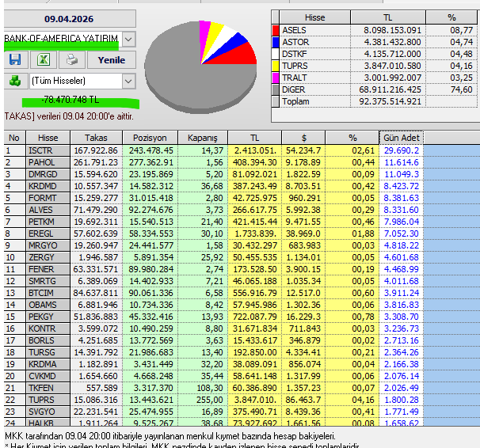
Task: Sort by the Takas column header
Action: [96, 138]
